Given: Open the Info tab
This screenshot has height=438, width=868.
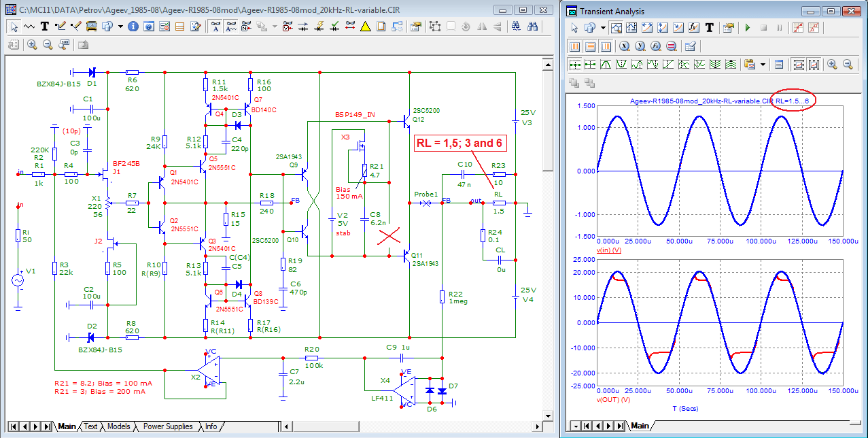Looking at the screenshot, I should pos(211,426).
